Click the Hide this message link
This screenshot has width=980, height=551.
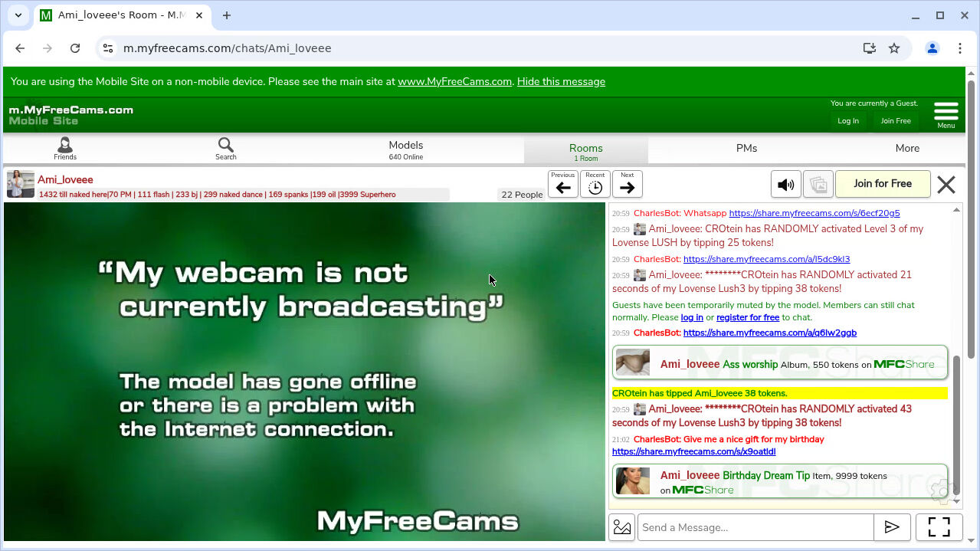[561, 82]
